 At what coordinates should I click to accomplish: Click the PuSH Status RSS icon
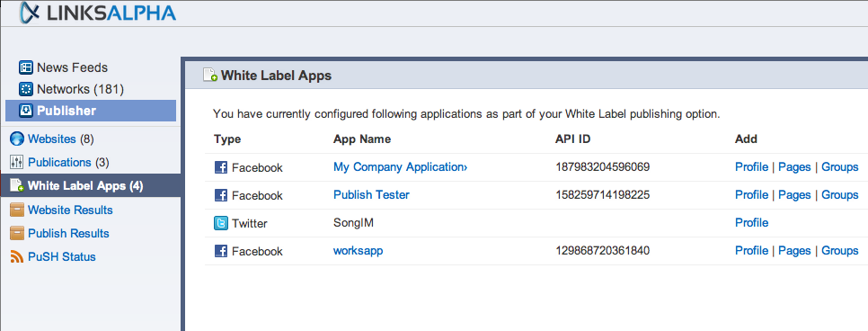(x=17, y=256)
